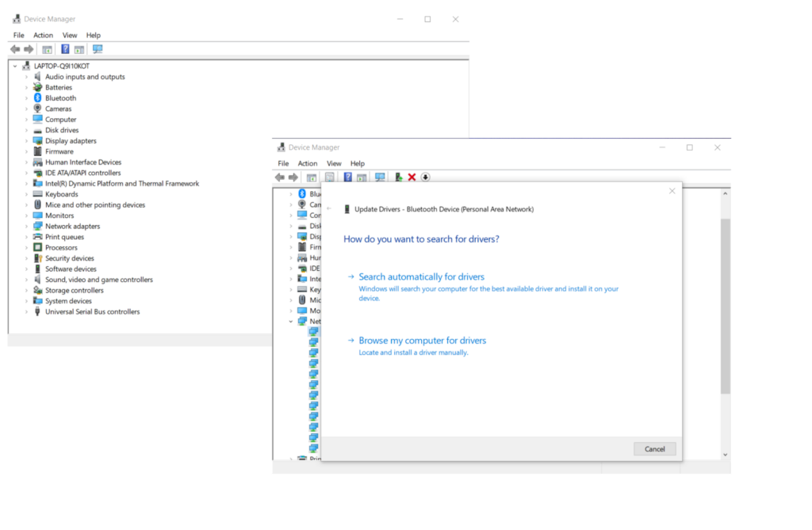Click the Cancel button in Update Drivers dialog

[654, 448]
